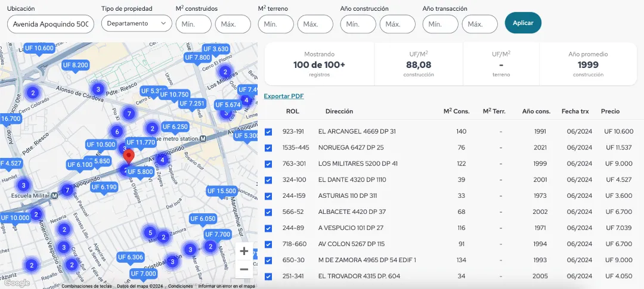Click the red location pin on the map
The image size is (644, 289).
click(128, 156)
